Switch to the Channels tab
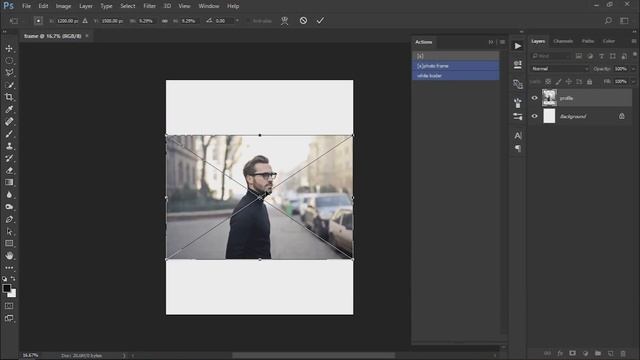This screenshot has height=360, width=640. pos(563,41)
